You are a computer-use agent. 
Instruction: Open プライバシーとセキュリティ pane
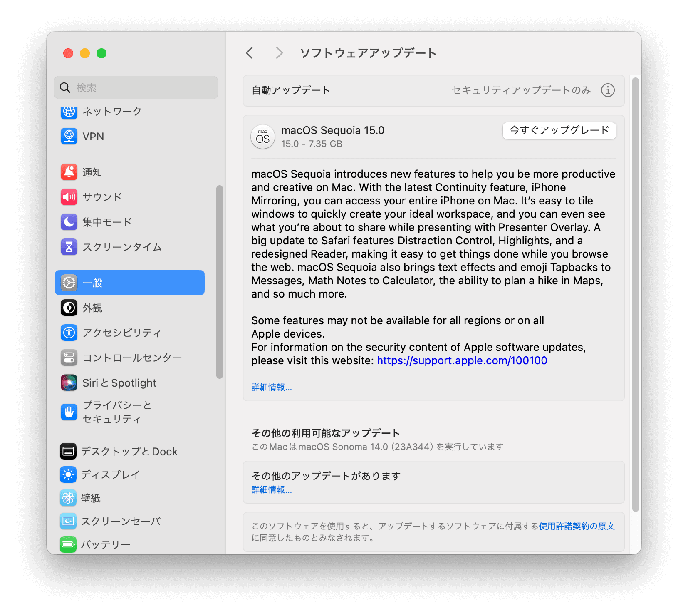point(130,412)
